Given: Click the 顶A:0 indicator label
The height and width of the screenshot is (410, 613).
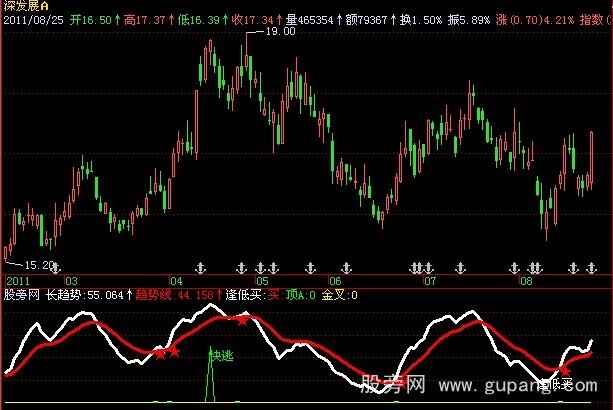Looking at the screenshot, I should click(x=301, y=296).
